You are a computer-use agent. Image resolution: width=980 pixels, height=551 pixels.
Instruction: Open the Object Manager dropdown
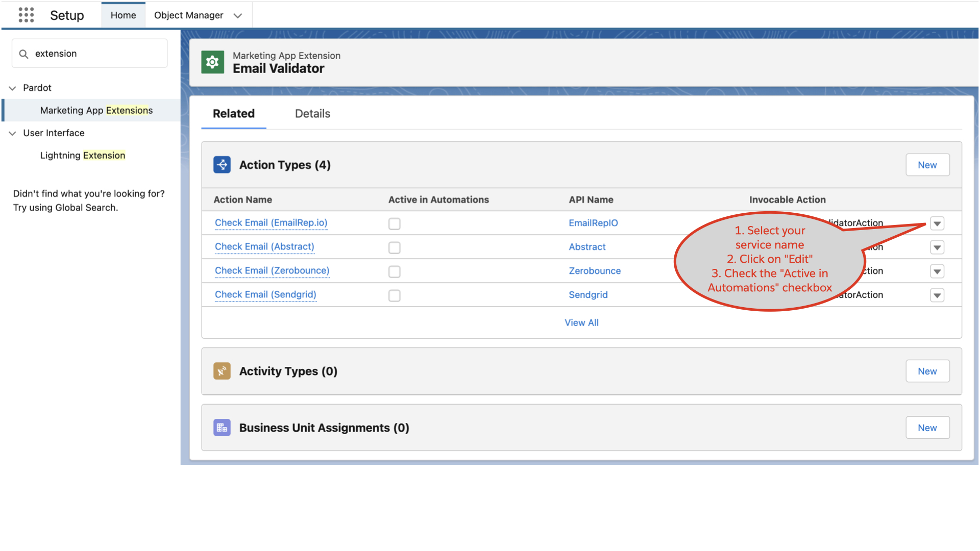tap(238, 15)
